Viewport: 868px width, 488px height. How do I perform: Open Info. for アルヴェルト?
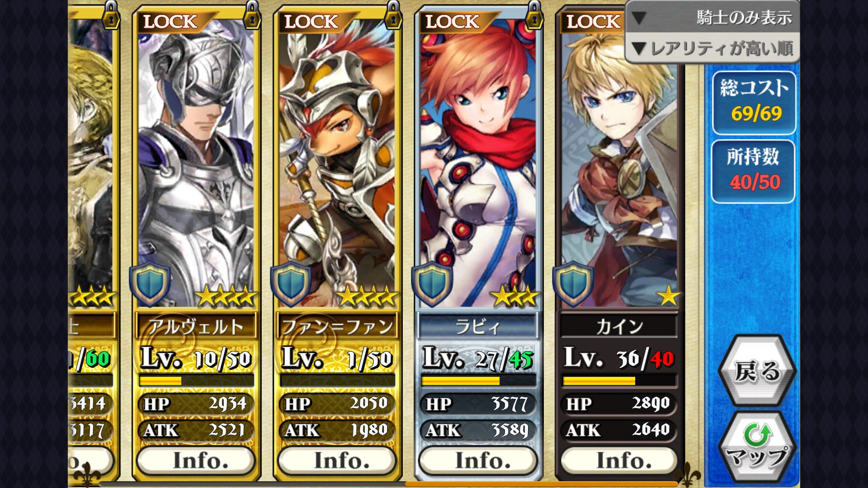pyautogui.click(x=196, y=460)
